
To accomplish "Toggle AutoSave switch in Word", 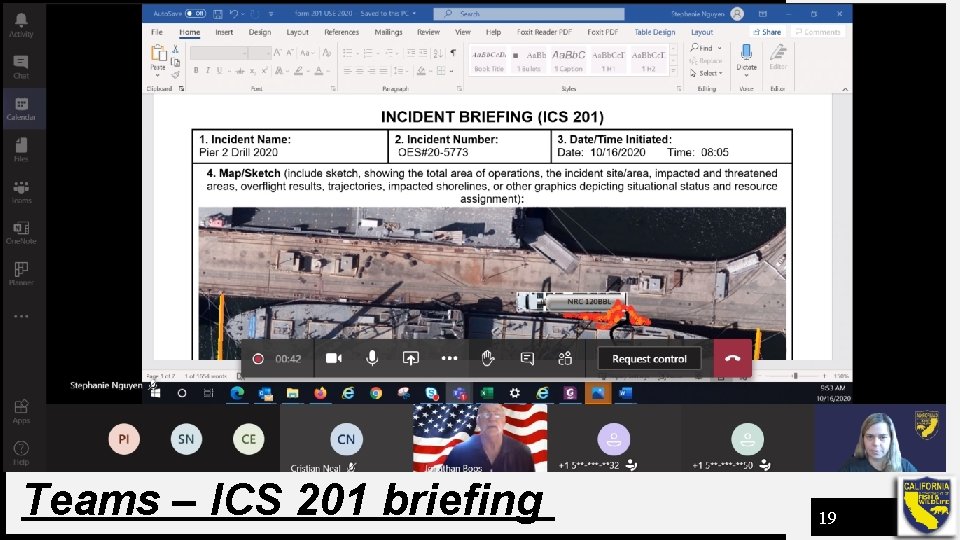I will pyautogui.click(x=196, y=13).
